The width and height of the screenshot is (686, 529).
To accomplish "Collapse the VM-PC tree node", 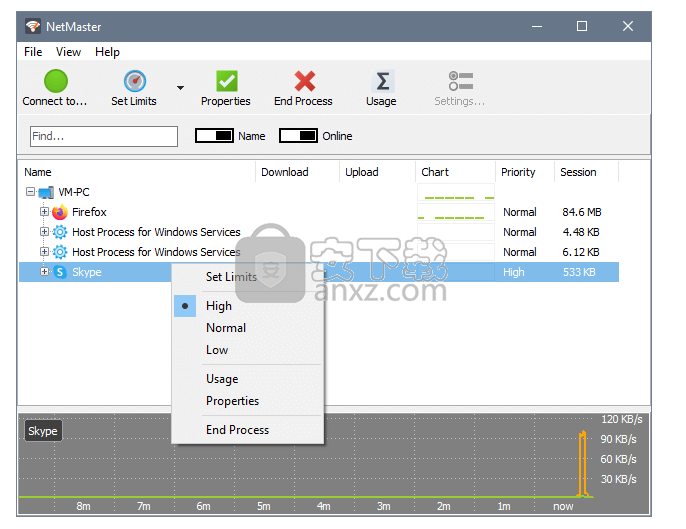I will tap(30, 192).
